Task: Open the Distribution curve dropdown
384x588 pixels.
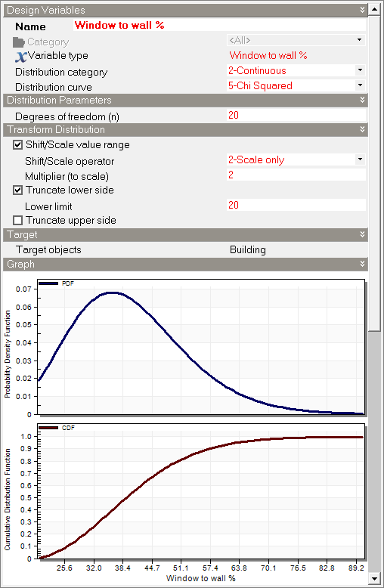Action: click(360, 85)
